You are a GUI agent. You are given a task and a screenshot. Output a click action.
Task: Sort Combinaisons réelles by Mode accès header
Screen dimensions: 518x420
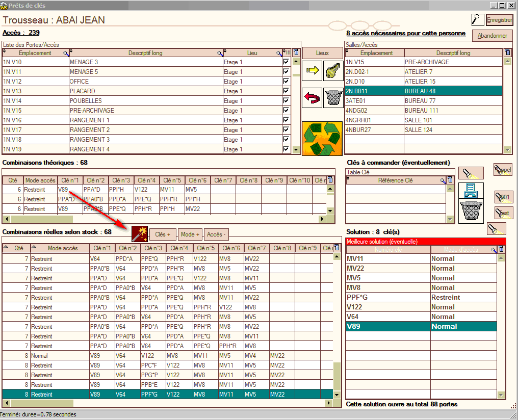(60, 248)
